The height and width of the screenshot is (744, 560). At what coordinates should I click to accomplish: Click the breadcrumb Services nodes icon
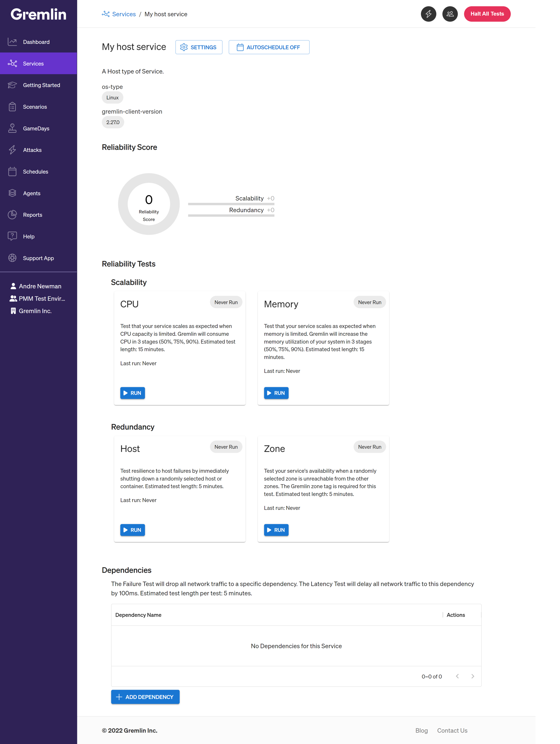pyautogui.click(x=106, y=14)
